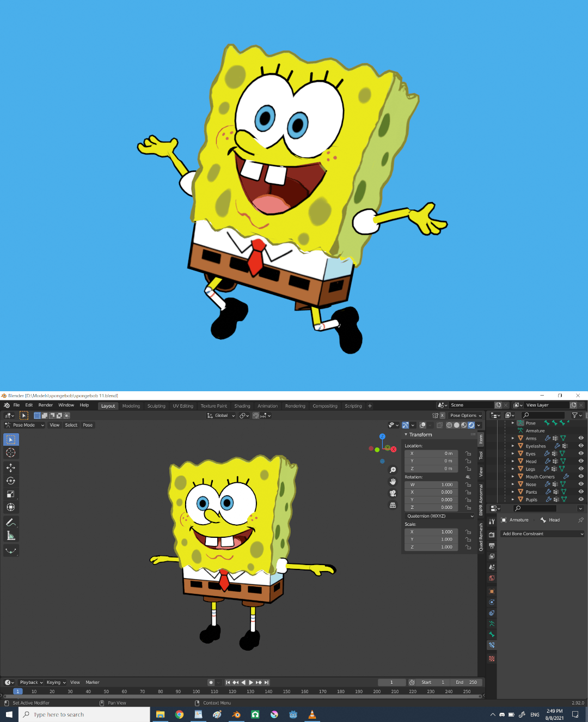
Task: Select the Annotate tool
Action: click(11, 522)
